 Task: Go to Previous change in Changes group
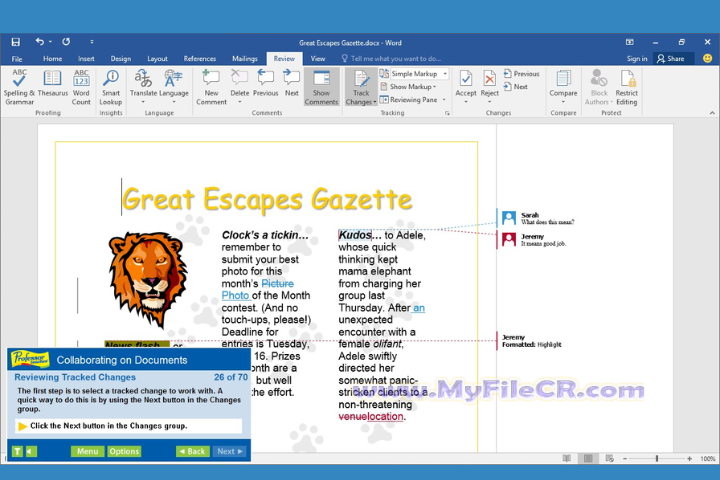point(521,73)
